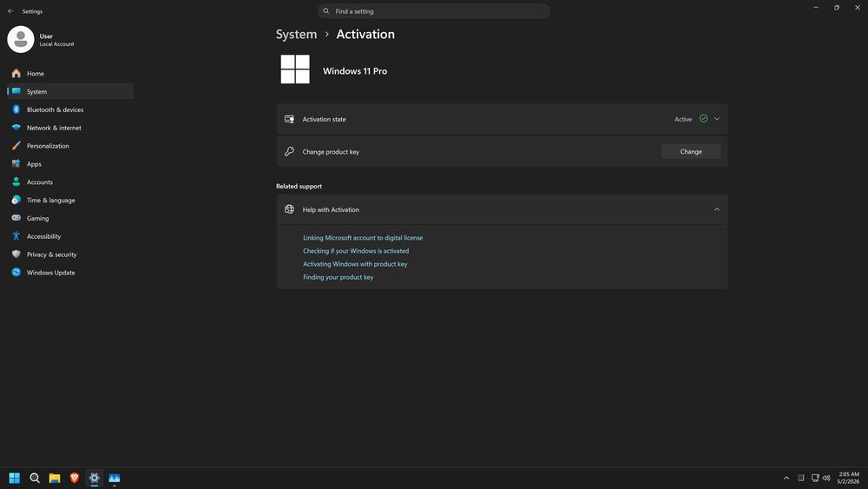This screenshot has height=489, width=868.
Task: Click the Windows 11 Pro edition text
Action: click(355, 71)
